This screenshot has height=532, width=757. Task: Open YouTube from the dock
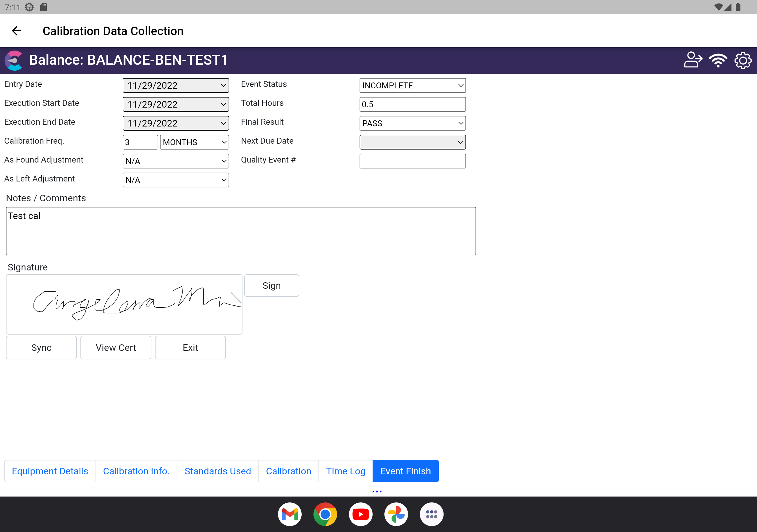point(360,514)
